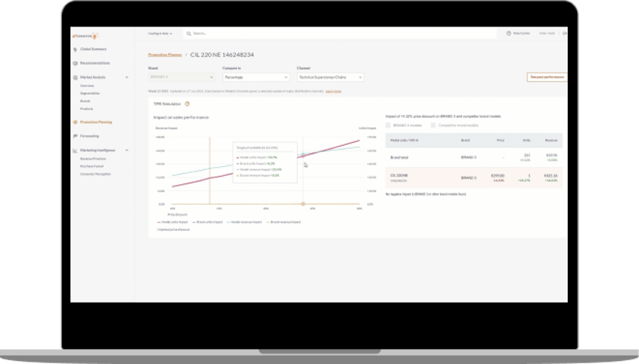Open the Channel dropdown
This screenshot has width=639, height=364.
tap(330, 77)
